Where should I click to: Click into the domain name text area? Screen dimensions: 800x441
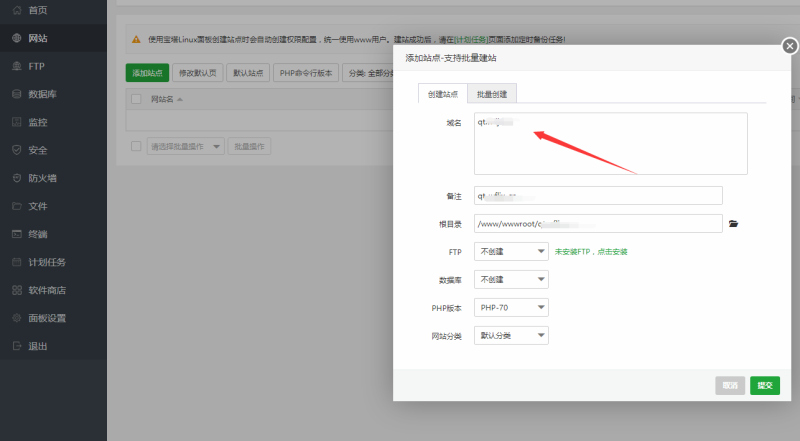pyautogui.click(x=610, y=143)
